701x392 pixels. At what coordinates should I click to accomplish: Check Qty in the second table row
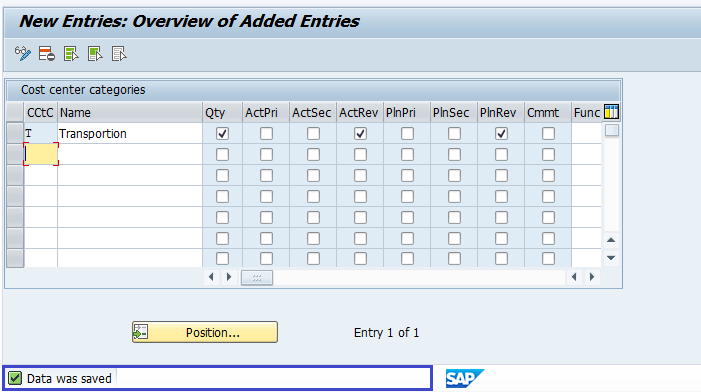coord(222,155)
